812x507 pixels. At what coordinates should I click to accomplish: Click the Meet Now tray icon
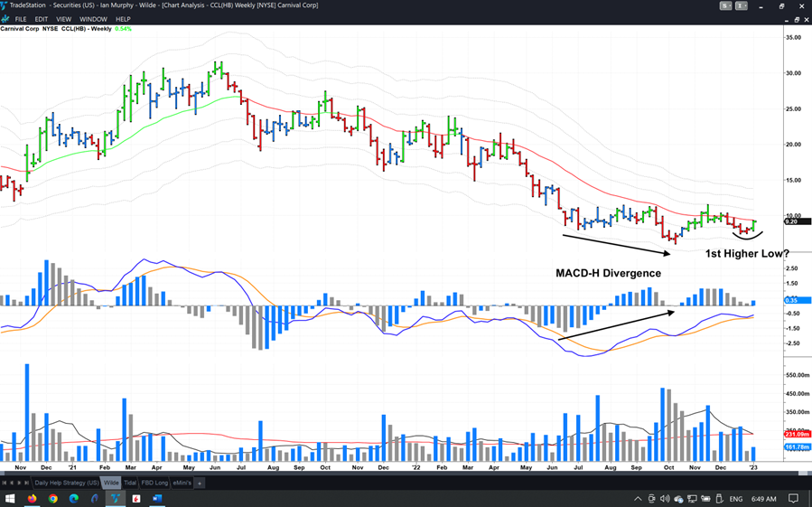652,499
